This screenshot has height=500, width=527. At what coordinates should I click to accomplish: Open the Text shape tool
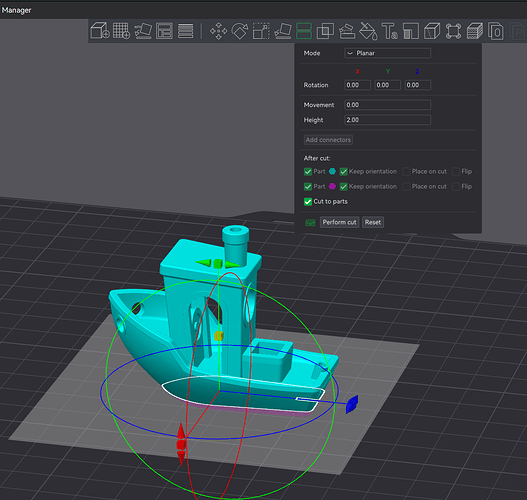click(390, 31)
